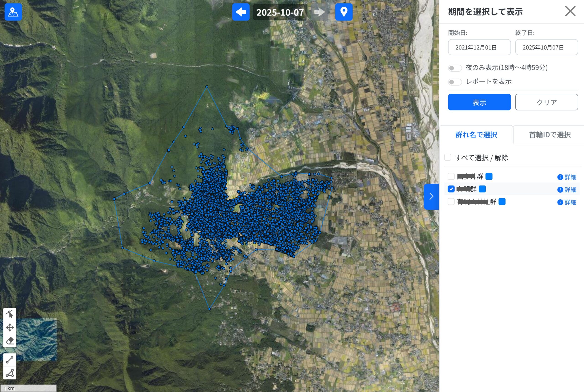Toggle night-only display (18時〜4時59分)
The height and width of the screenshot is (392, 584).
pos(454,68)
